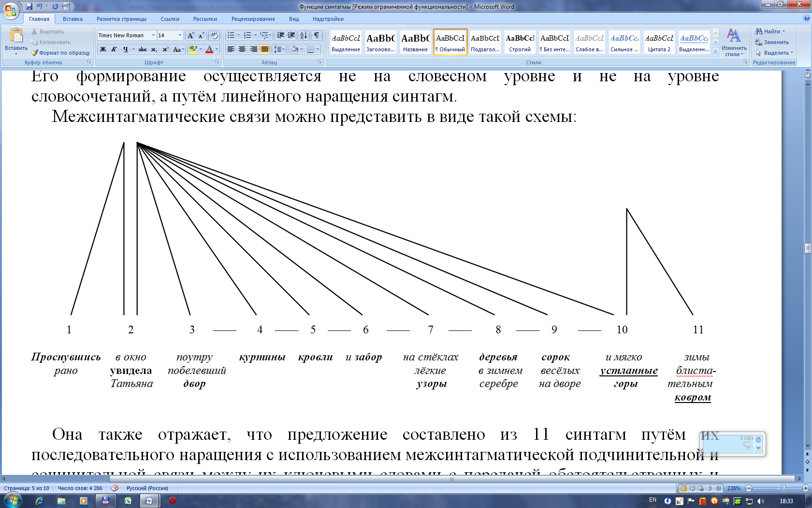Screen dimensions: 812x508
Task: Toggle show paragraph marks (¶)
Action: (317, 35)
